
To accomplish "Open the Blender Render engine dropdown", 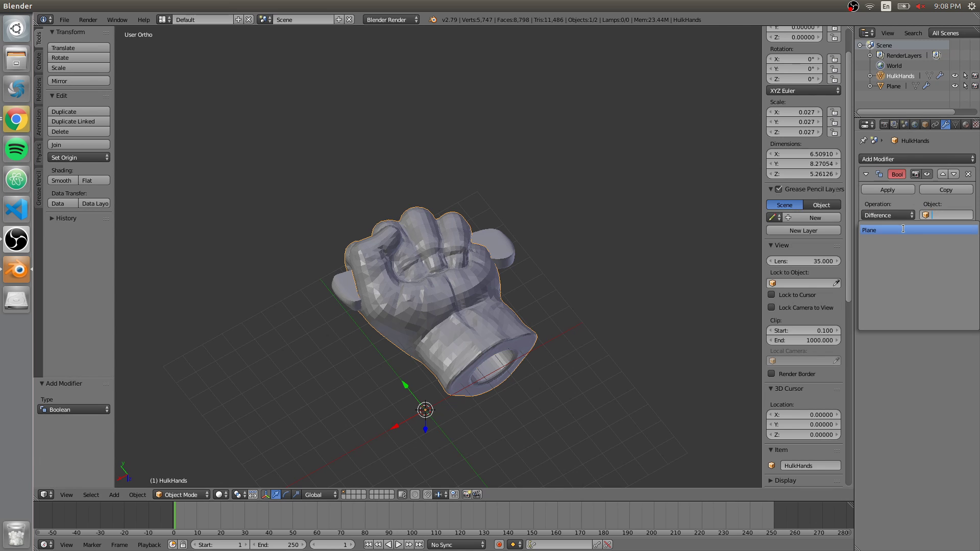I will point(391,19).
